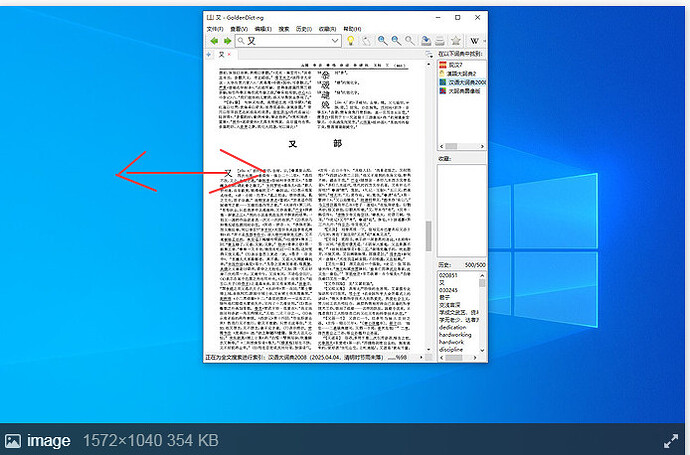Save the article with the disk-arrow icon
The height and width of the screenshot is (455, 690).
[x=426, y=41]
